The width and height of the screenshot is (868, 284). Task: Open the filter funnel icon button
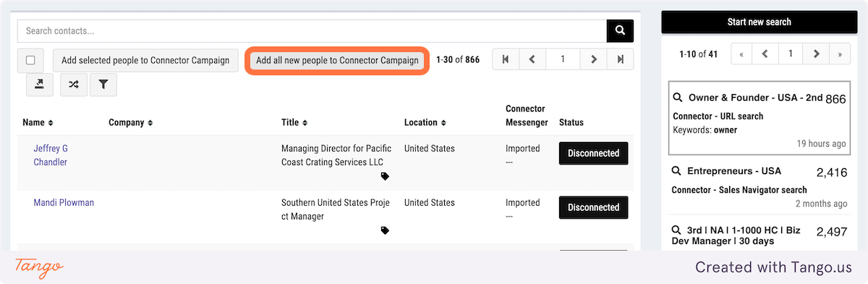(x=103, y=85)
